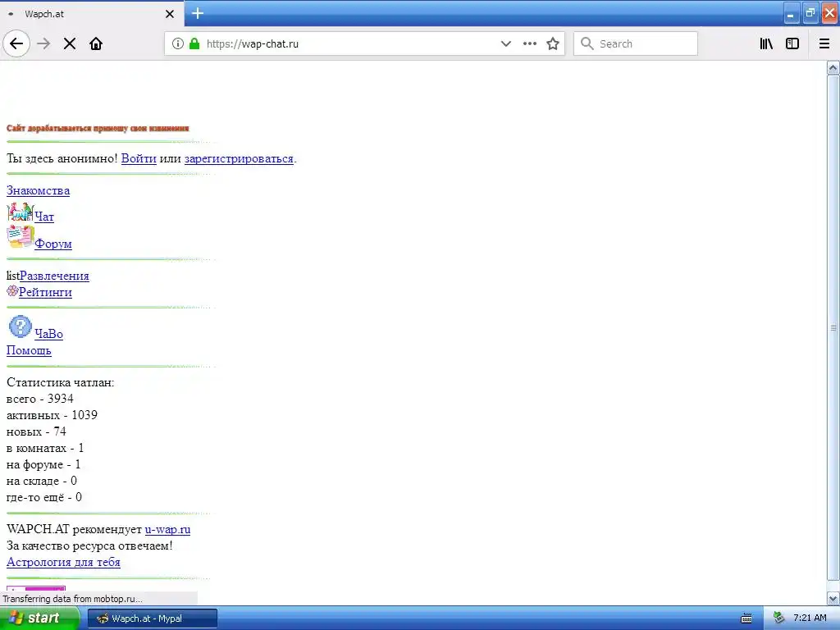Restore down the browser window
Viewport: 840px width, 630px height.
810,14
